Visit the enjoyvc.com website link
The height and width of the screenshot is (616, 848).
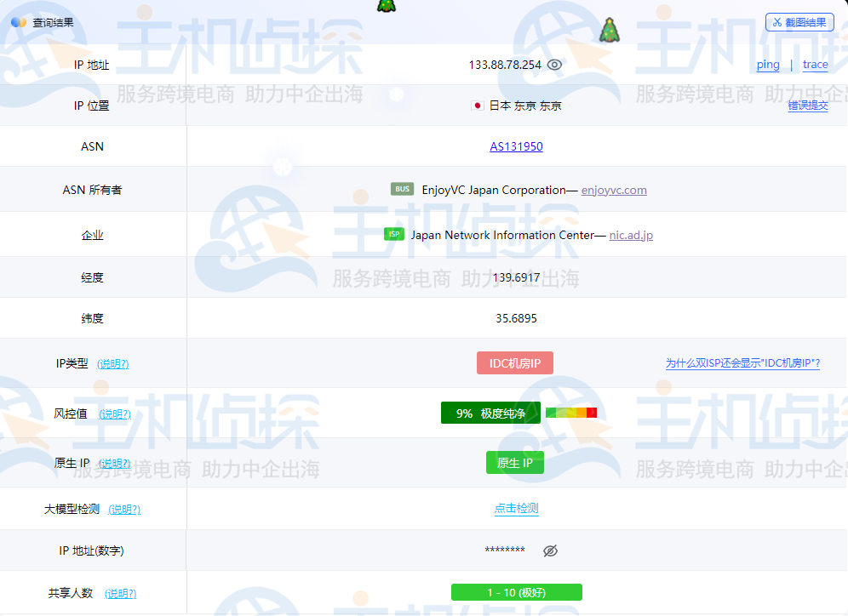pos(615,190)
